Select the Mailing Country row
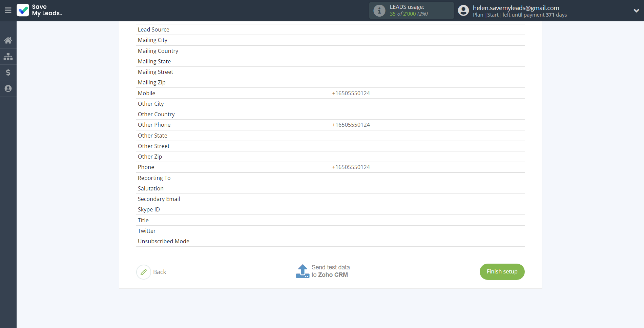This screenshot has height=328, width=644. (x=330, y=51)
